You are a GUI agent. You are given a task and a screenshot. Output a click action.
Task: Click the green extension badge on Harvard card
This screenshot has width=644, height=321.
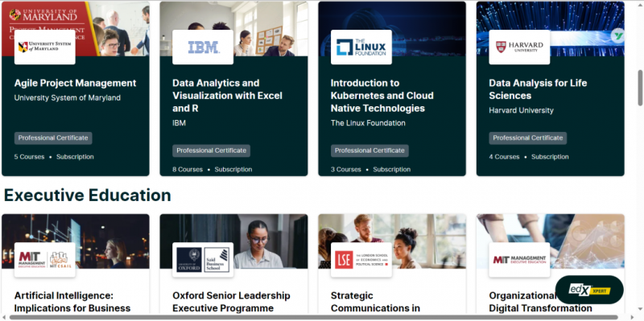pos(617,36)
